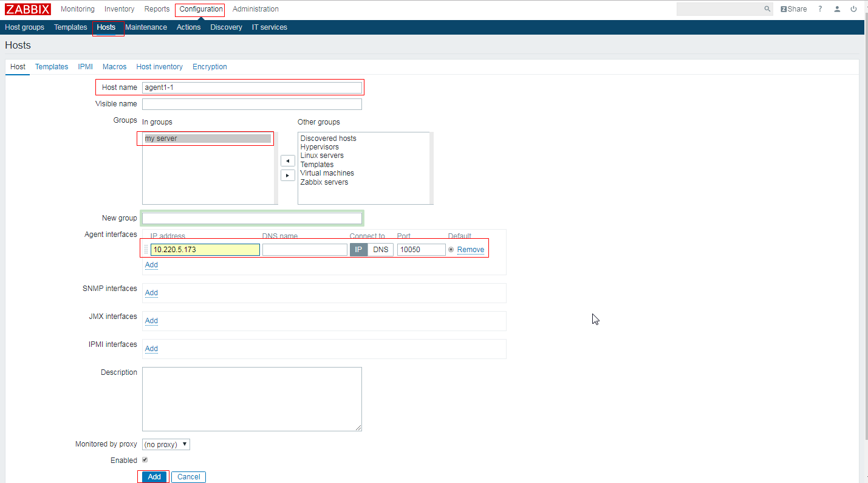Move group left with arrow button
Viewport: 868px width, 483px height.
[x=288, y=161]
